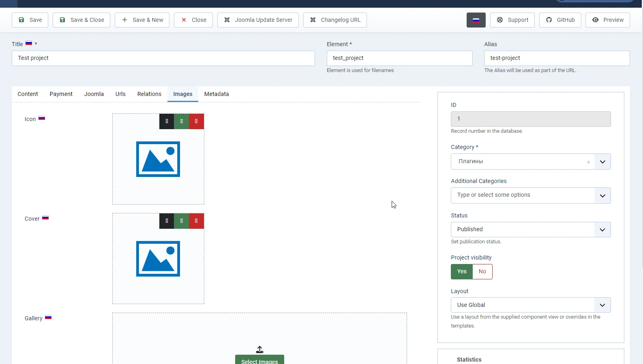This screenshot has width=643, height=364.
Task: Set Project visibility to Yes
Action: tap(462, 272)
